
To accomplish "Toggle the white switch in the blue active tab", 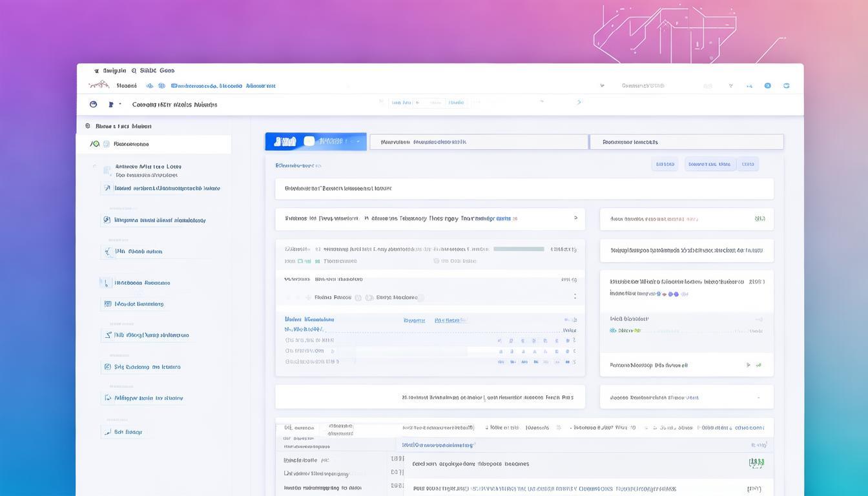I will (x=309, y=141).
